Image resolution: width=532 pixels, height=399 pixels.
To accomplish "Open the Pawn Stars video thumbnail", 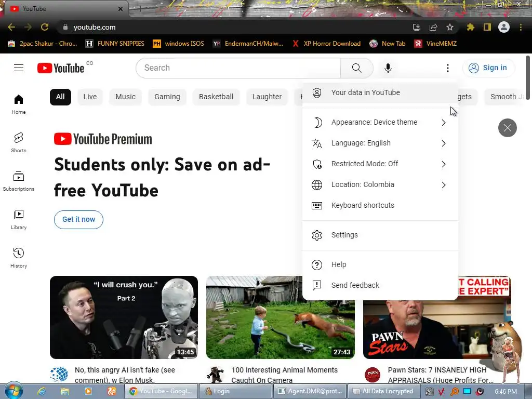I will click(437, 317).
